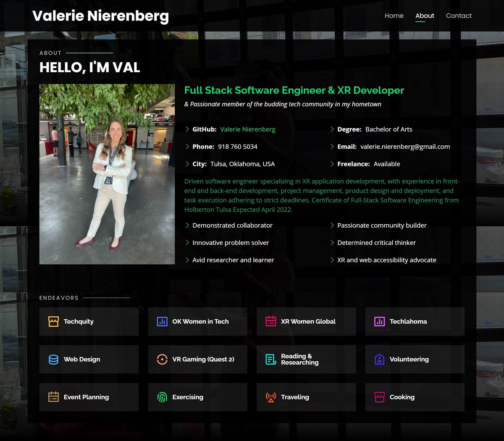Click the Cooking store icon

click(380, 397)
